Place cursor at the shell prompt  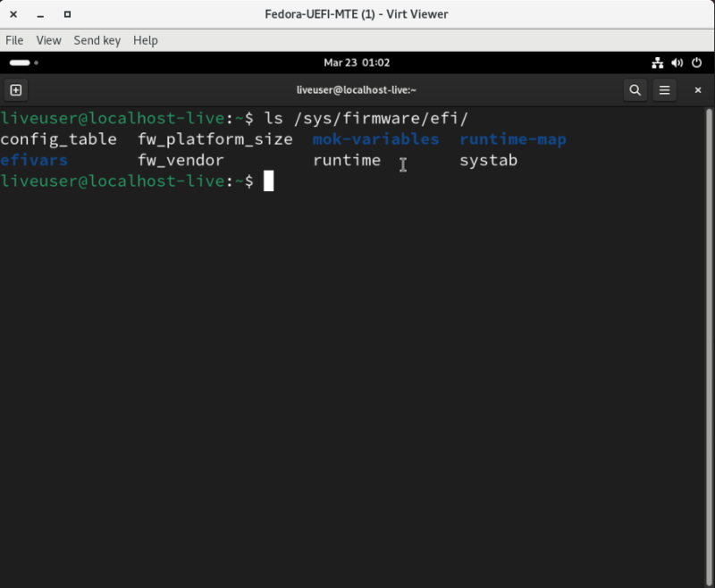[268, 181]
